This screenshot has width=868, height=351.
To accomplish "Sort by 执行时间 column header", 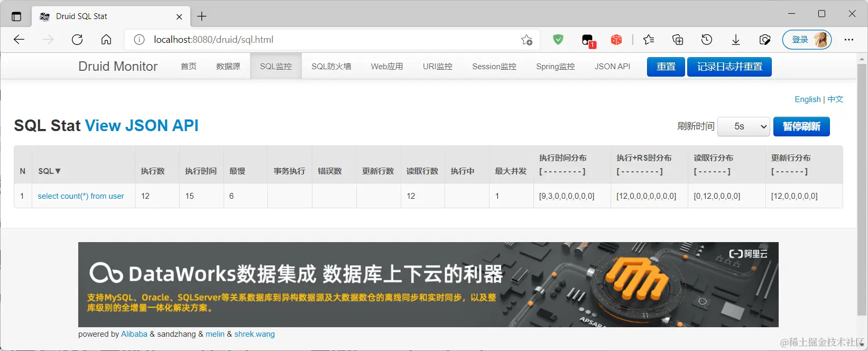I will [x=201, y=171].
